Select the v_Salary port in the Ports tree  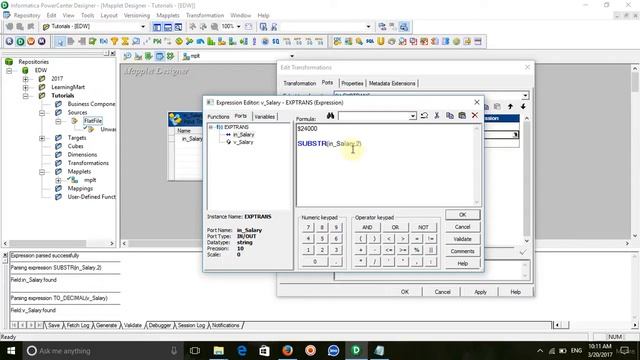243,142
